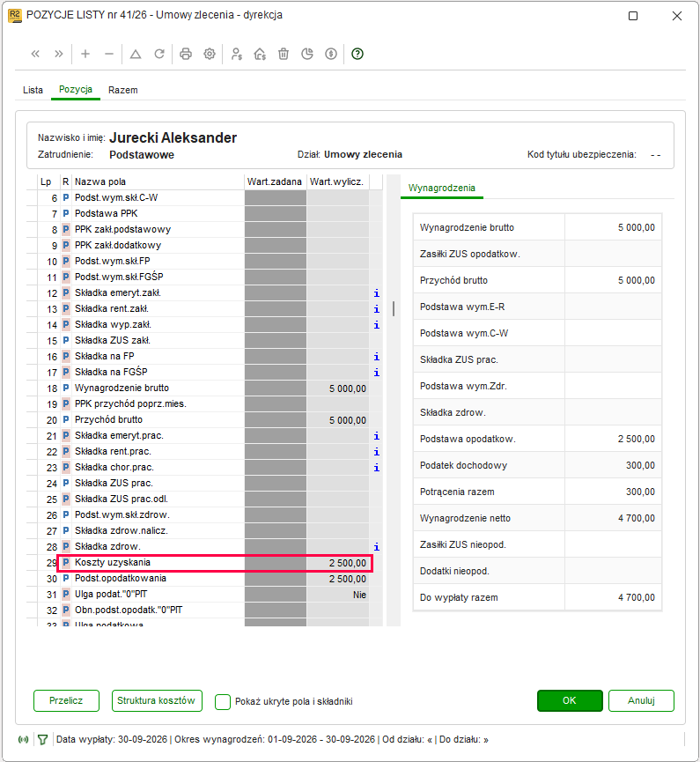Click the plus add icon in toolbar
Screen dimensions: 700x762
click(85, 54)
